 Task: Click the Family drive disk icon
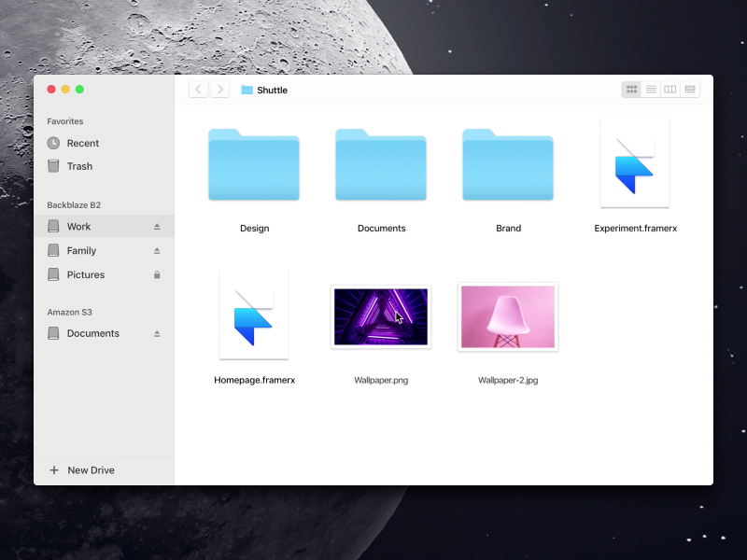53,250
